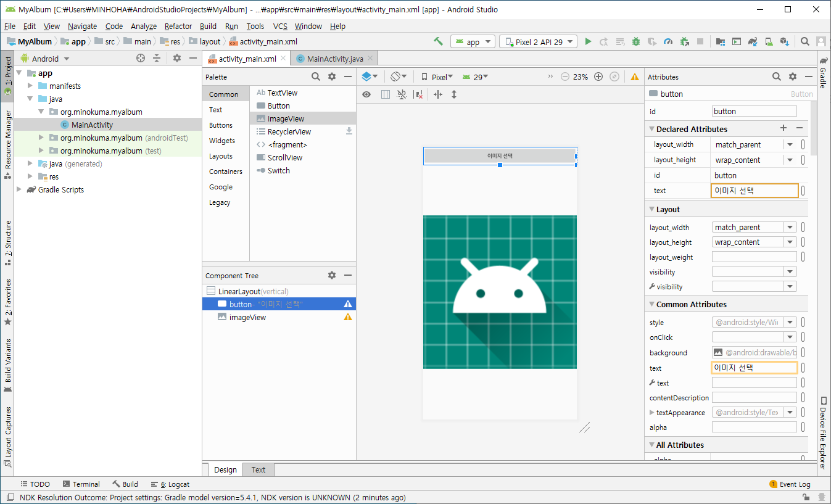This screenshot has width=831, height=504.
Task: Zoom in the design surface
Action: 598,76
